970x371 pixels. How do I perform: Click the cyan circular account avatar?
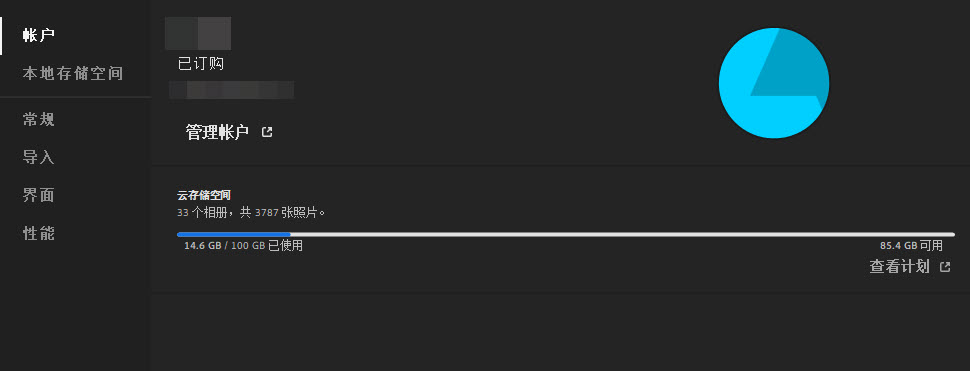click(x=774, y=83)
